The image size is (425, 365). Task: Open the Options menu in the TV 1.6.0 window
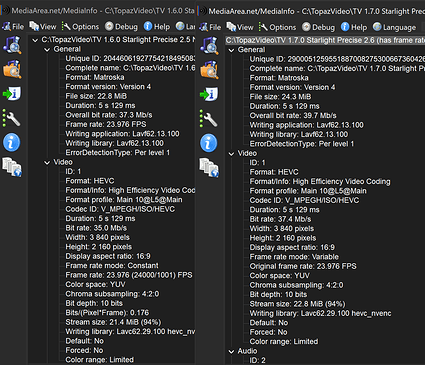(81, 26)
